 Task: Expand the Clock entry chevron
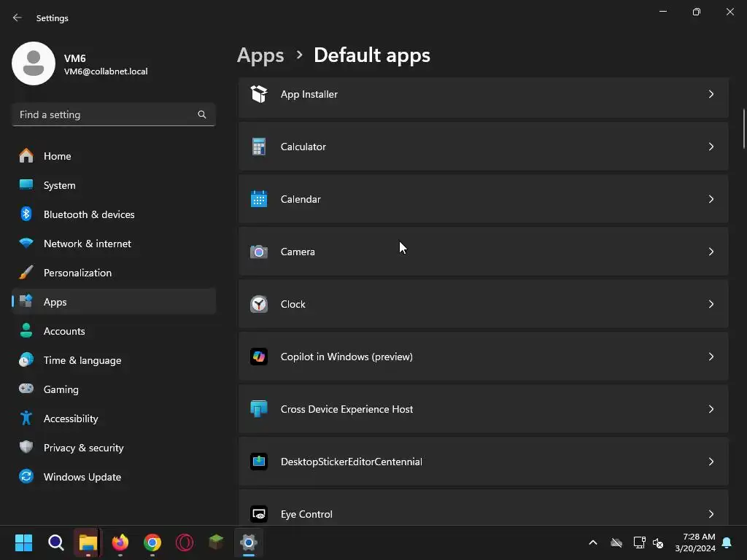(711, 304)
